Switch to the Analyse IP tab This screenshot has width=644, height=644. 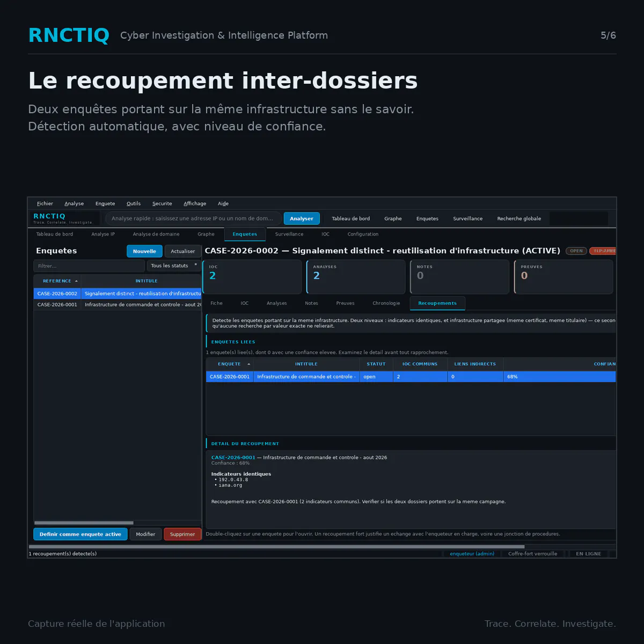(103, 234)
